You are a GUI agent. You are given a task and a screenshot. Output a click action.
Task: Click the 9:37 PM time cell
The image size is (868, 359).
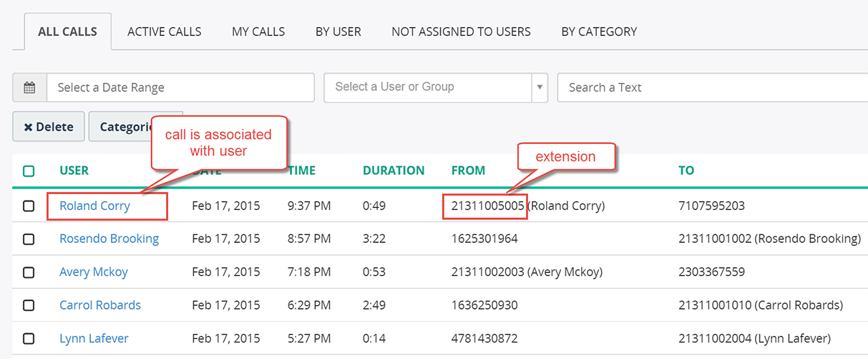click(x=309, y=206)
